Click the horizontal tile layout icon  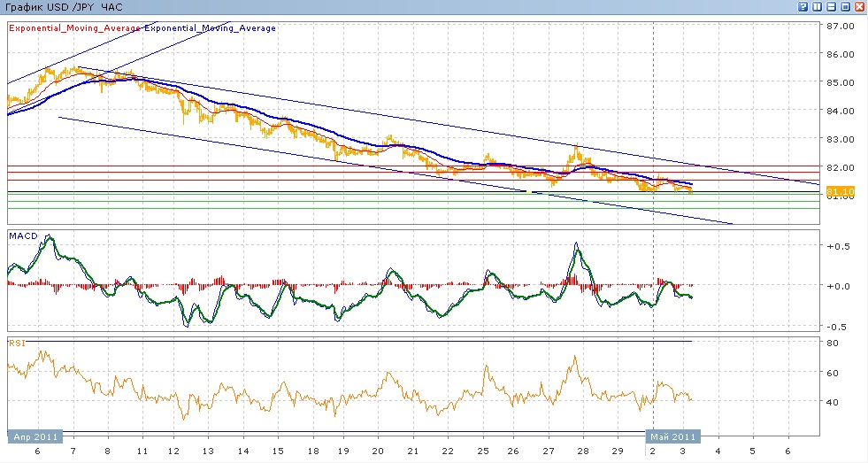(x=831, y=6)
